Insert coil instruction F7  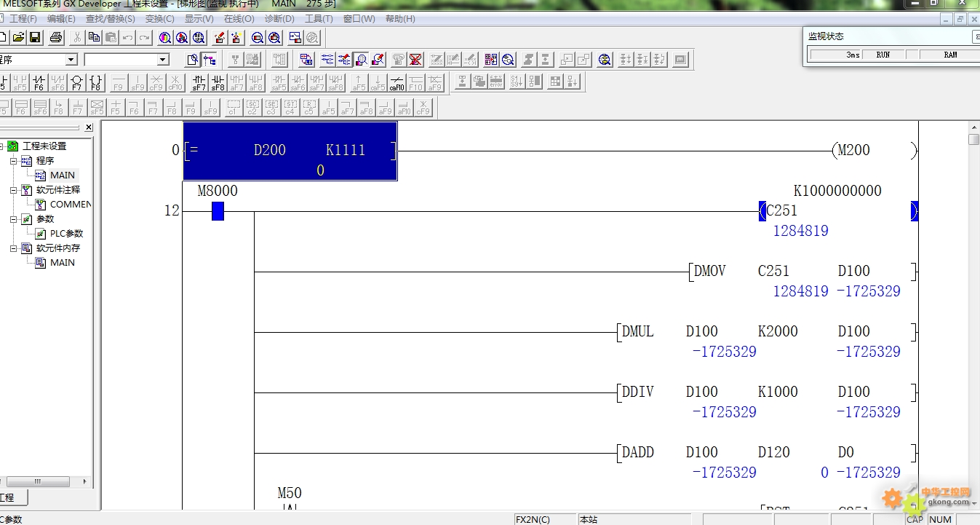click(x=76, y=83)
